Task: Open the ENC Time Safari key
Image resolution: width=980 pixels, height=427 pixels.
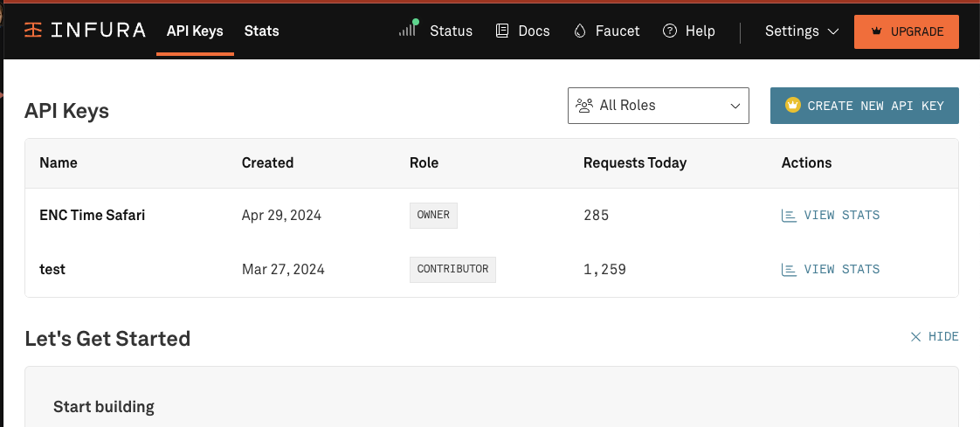Action: coord(92,215)
